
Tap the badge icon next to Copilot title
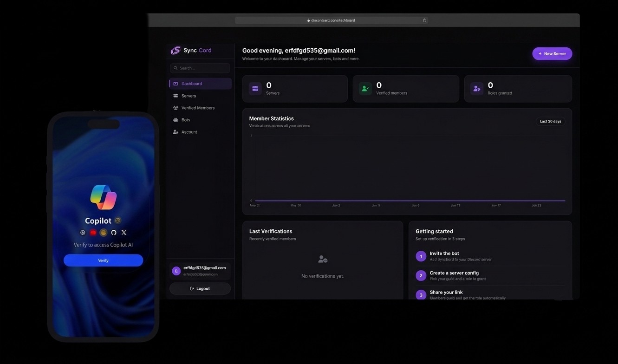118,221
